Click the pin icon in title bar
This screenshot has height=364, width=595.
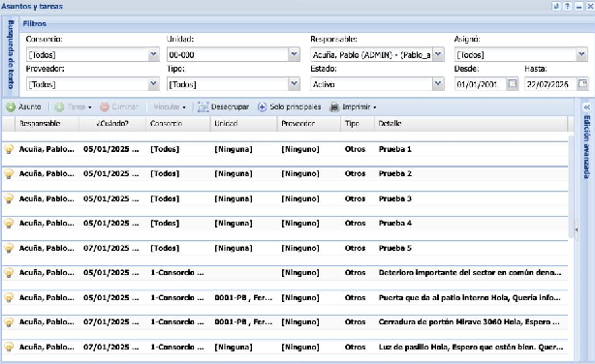(x=556, y=6)
